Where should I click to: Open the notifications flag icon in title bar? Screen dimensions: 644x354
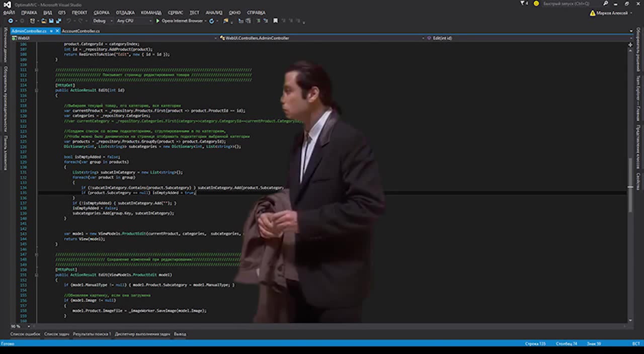coord(522,4)
